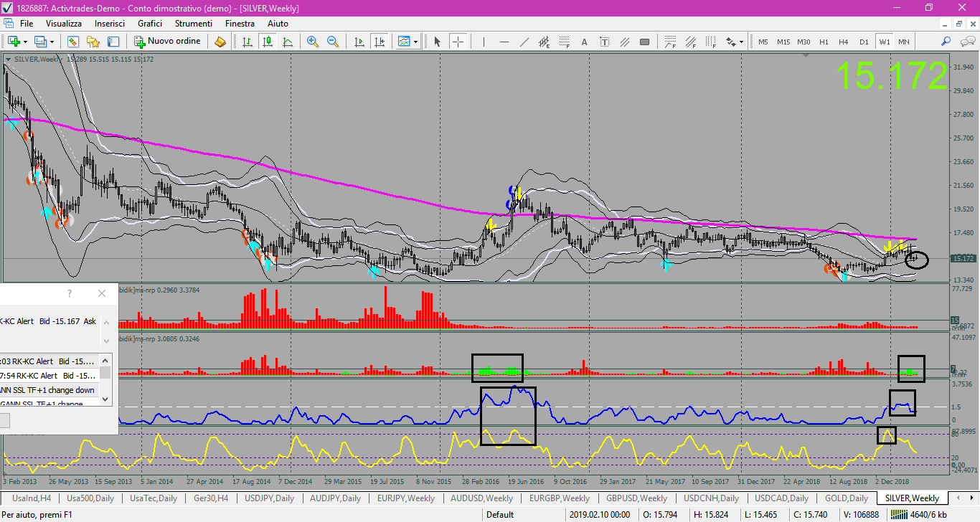The width and height of the screenshot is (980, 522).
Task: Select the text A tool
Action: click(585, 42)
